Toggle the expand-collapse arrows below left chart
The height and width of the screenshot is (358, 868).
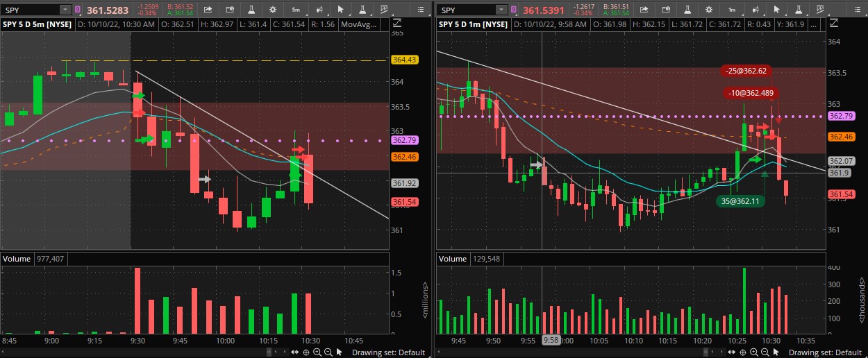[x=295, y=352]
